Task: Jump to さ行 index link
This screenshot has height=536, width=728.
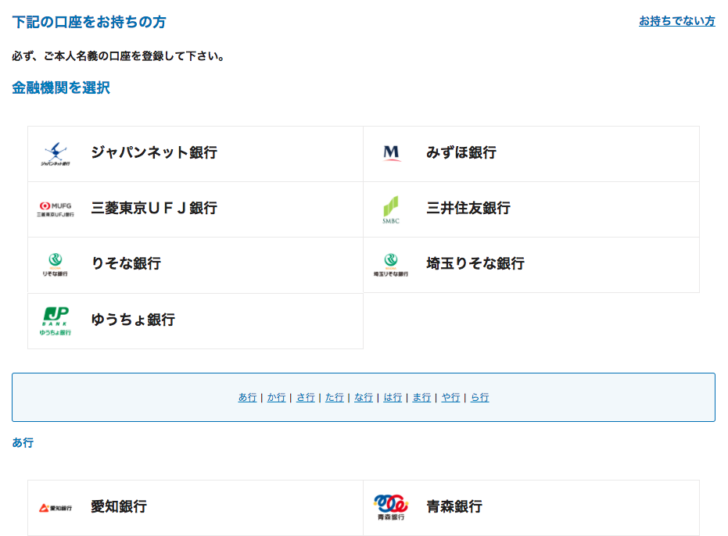Action: pos(306,398)
